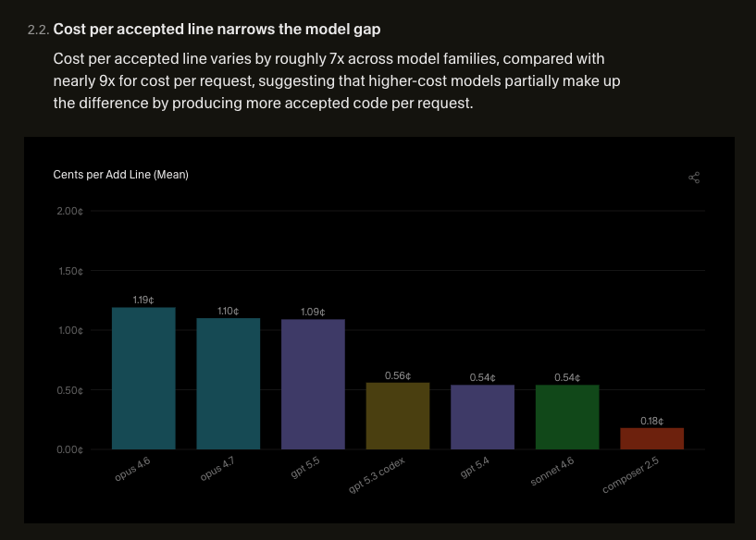Click the opus 4.6 axis label
The image size is (756, 540).
(x=132, y=469)
